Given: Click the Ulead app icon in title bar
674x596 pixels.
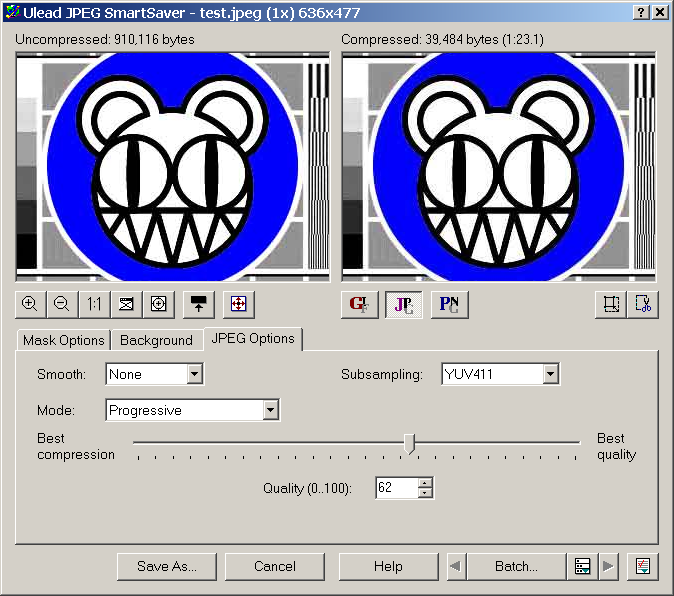Looking at the screenshot, I should [x=12, y=12].
